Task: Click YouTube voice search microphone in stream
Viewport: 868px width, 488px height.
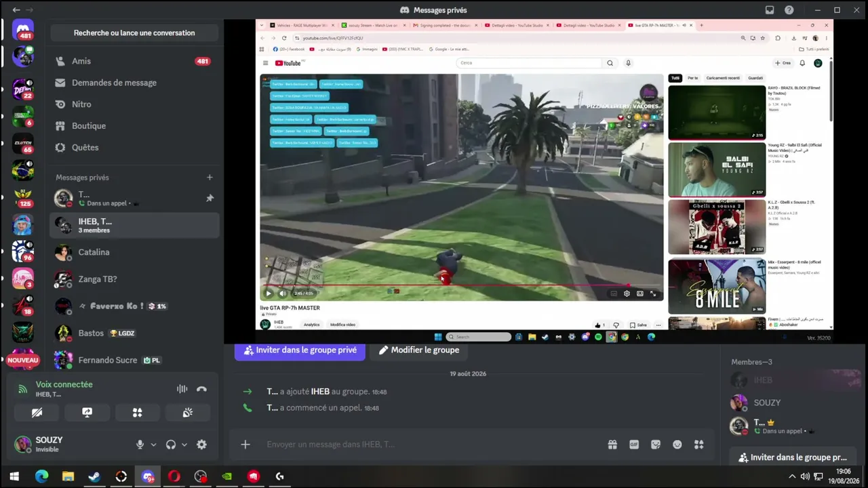Action: [629, 63]
